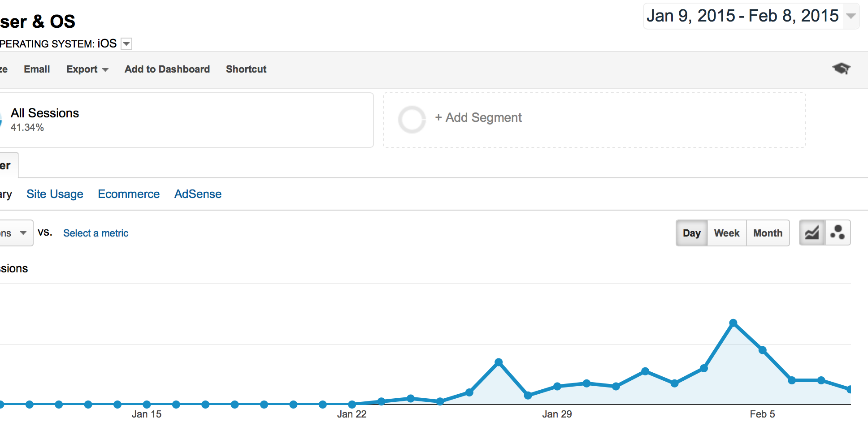Switch to the AdSense tab
Screen dimensions: 868x422
pyautogui.click(x=198, y=194)
